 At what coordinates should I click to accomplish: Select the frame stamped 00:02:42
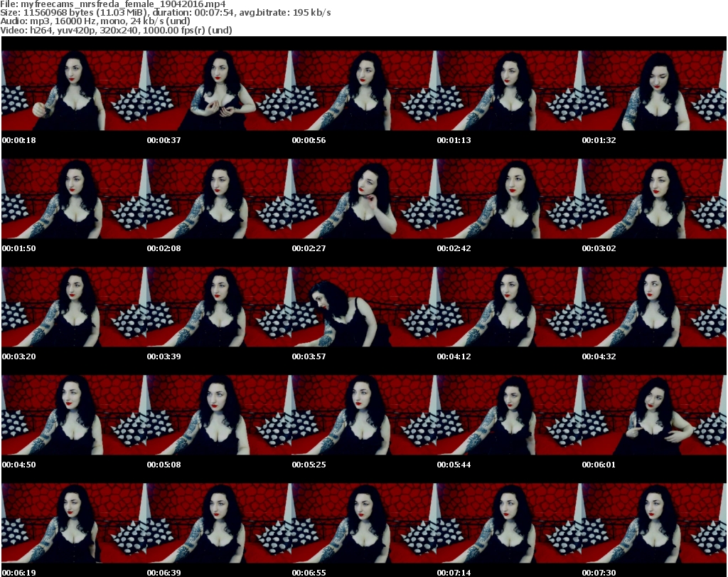pos(509,198)
